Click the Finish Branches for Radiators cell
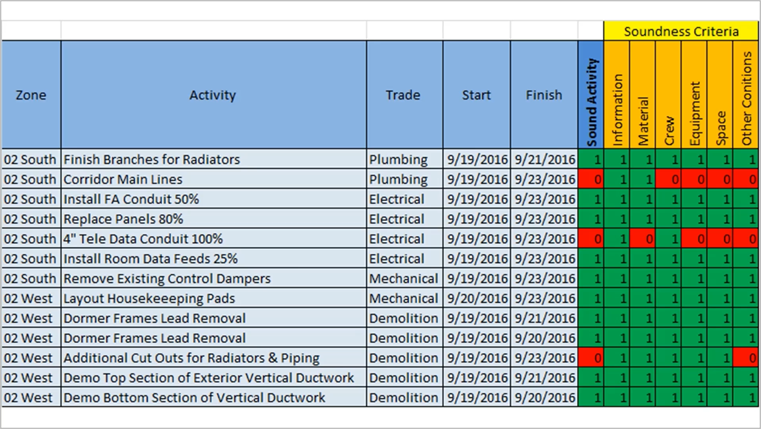The width and height of the screenshot is (761, 429). point(212,159)
